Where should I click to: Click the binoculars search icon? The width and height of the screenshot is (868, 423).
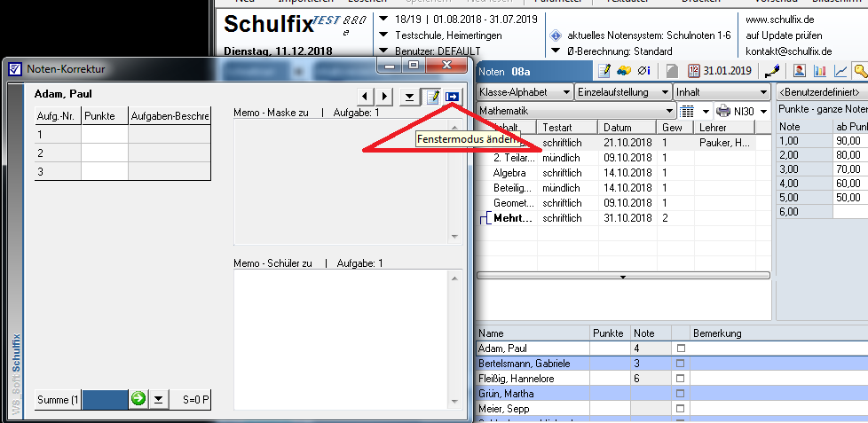coord(625,71)
